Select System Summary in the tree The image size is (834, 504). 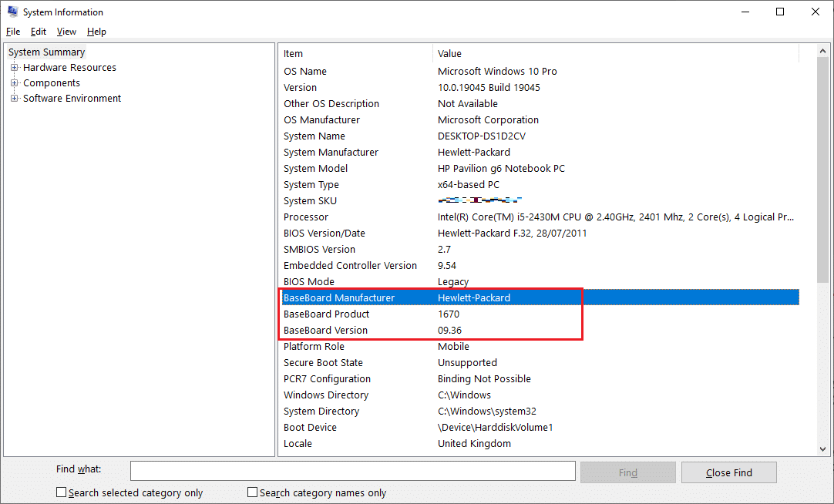(47, 52)
